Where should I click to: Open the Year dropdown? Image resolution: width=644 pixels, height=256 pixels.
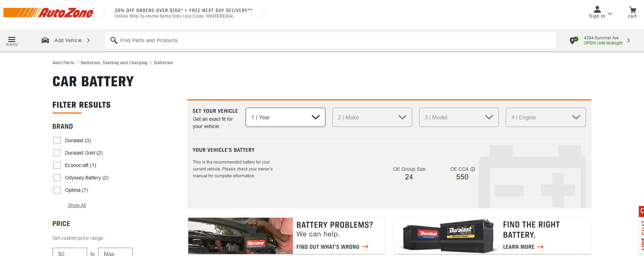point(285,117)
